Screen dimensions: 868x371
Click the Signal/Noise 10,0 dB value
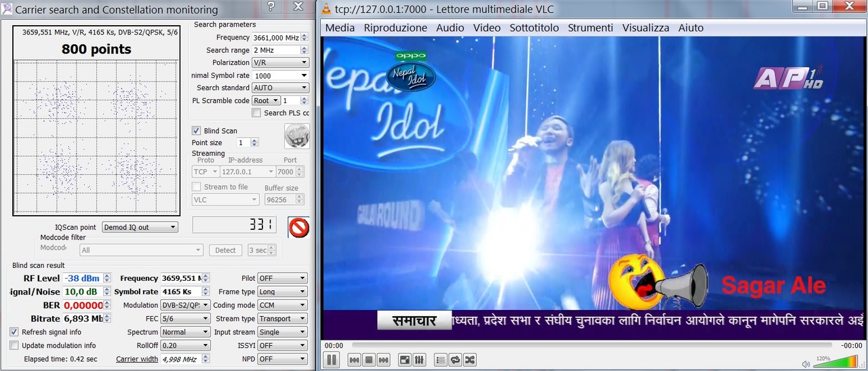[81, 292]
